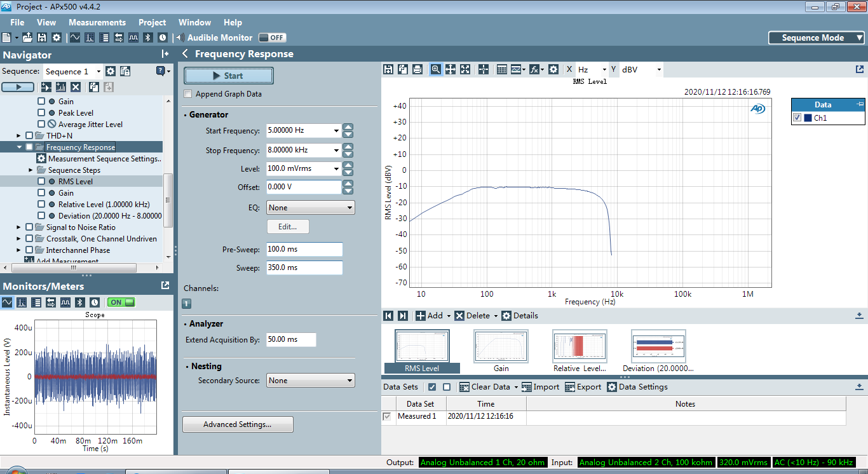Open project file from top toolbar

coord(27,37)
